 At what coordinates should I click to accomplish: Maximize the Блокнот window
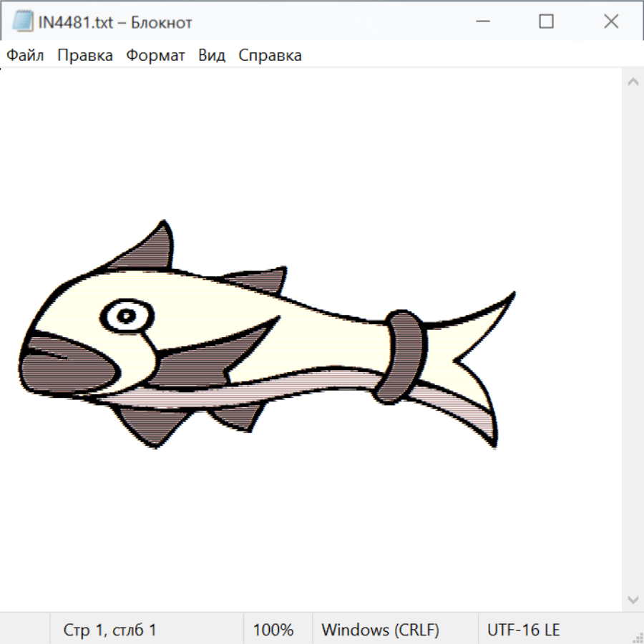coord(546,22)
